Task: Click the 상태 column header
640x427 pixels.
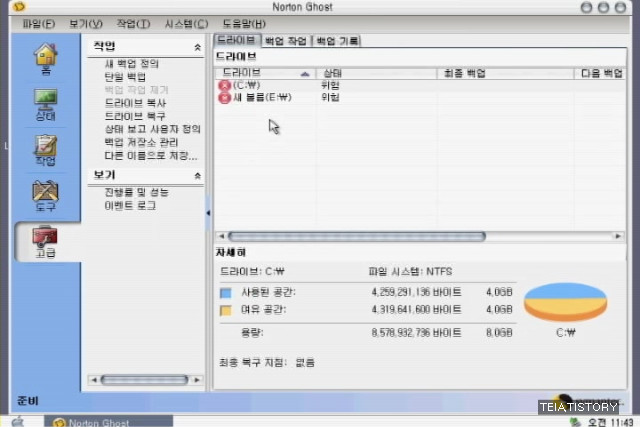Action: [376, 73]
